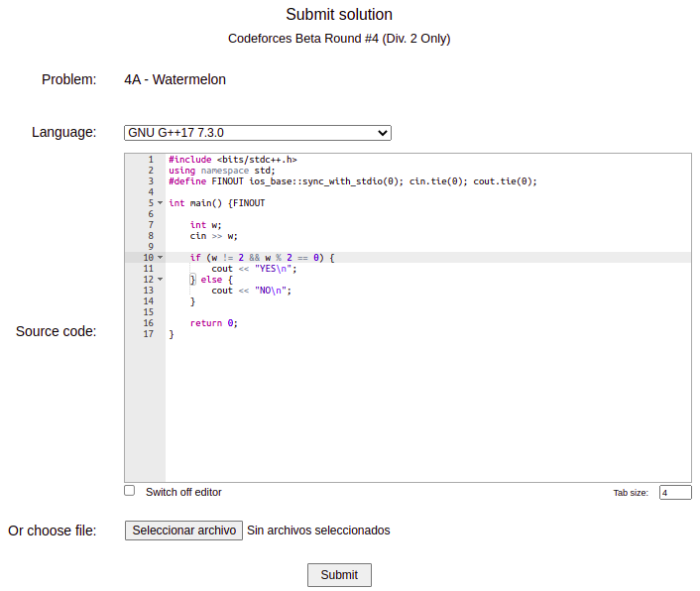This screenshot has width=700, height=591.
Task: Click the Switch off editor label
Action: pos(183,492)
